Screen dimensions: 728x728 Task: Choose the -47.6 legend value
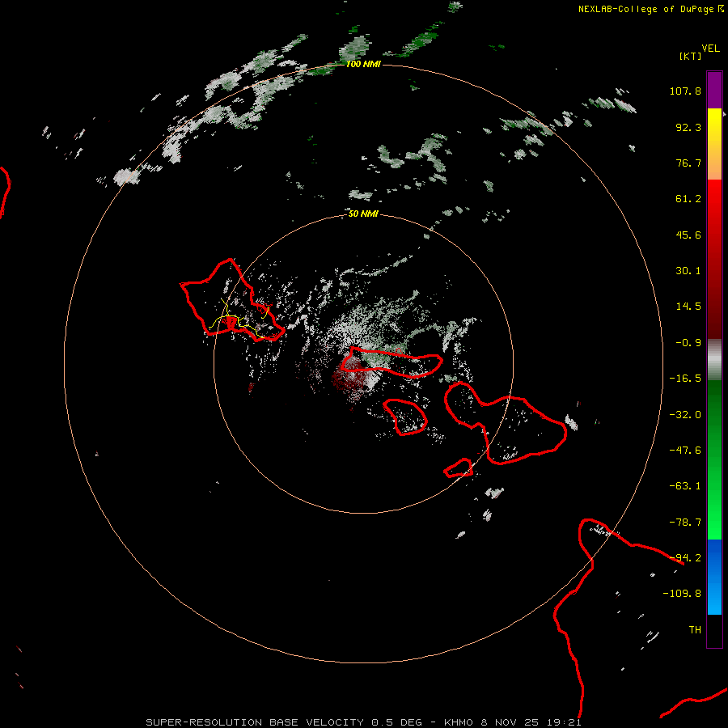(x=685, y=451)
